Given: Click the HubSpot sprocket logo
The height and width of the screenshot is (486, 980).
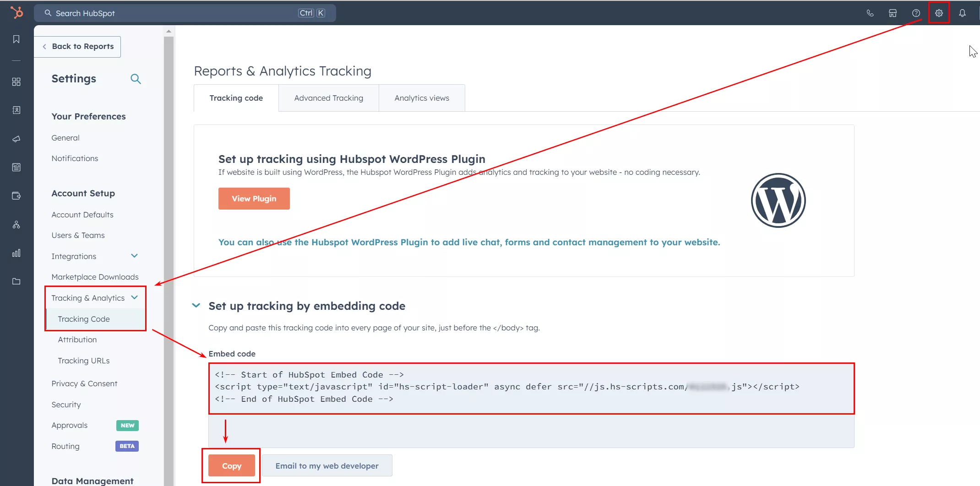Looking at the screenshot, I should (16, 12).
